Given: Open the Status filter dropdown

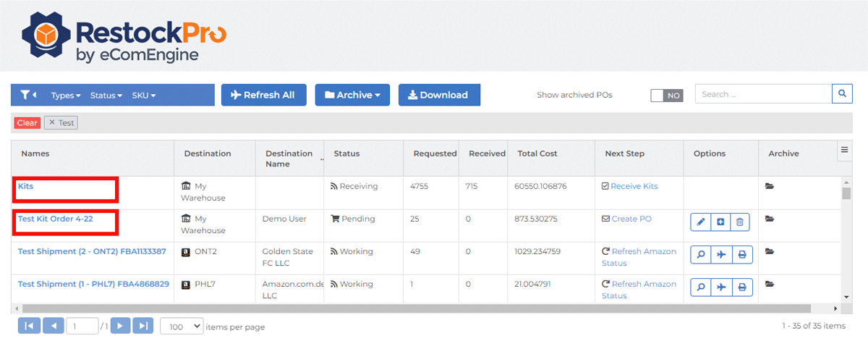Looking at the screenshot, I should coord(106,96).
